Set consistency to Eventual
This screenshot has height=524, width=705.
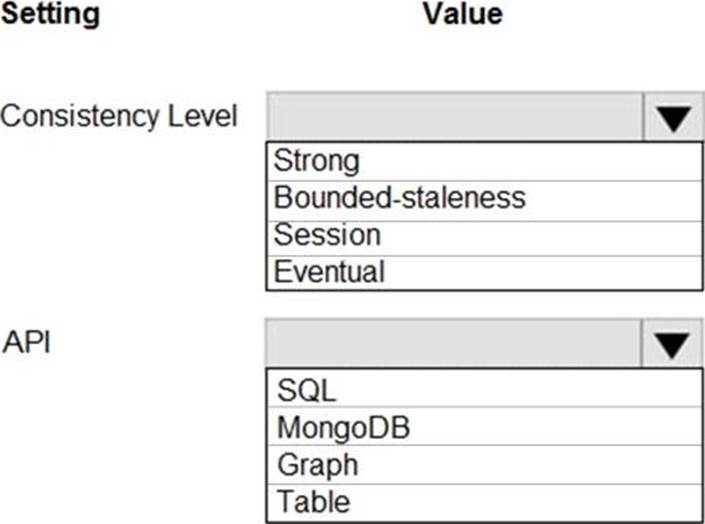pos(484,271)
